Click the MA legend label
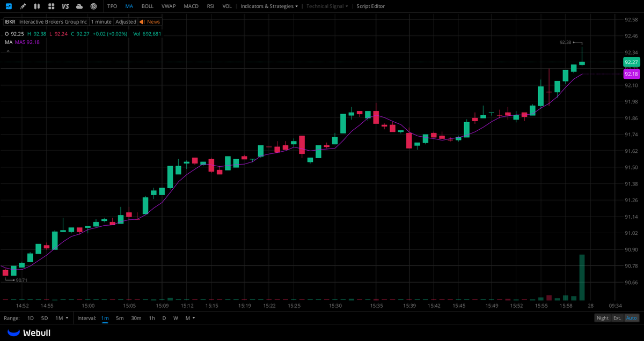 point(9,42)
